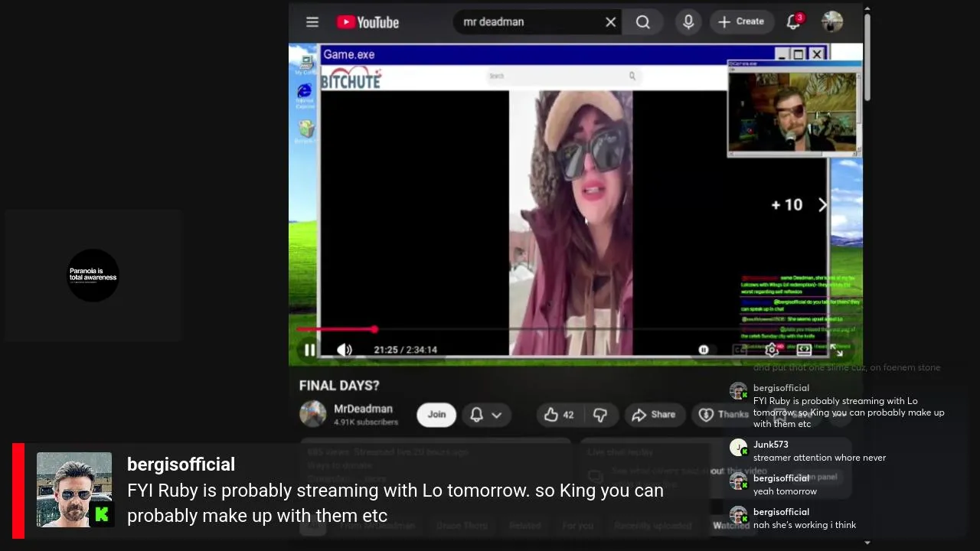
Task: Click the large bergisofficial avatar in the bottom banner
Action: click(x=74, y=490)
